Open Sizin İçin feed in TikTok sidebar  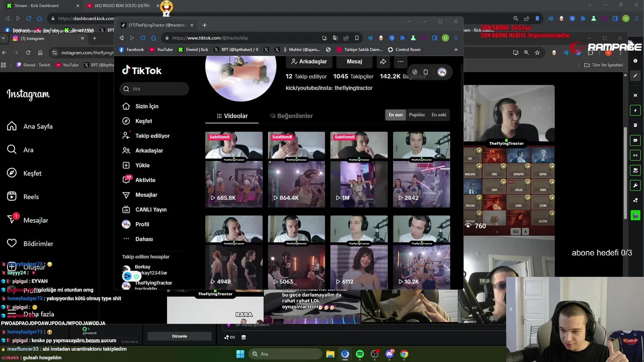[x=140, y=106]
